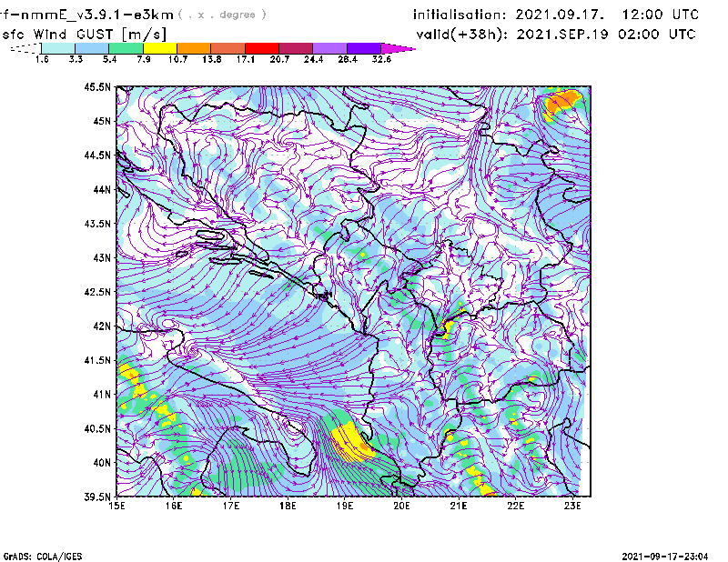Click legend value '7.9'

[144, 59]
